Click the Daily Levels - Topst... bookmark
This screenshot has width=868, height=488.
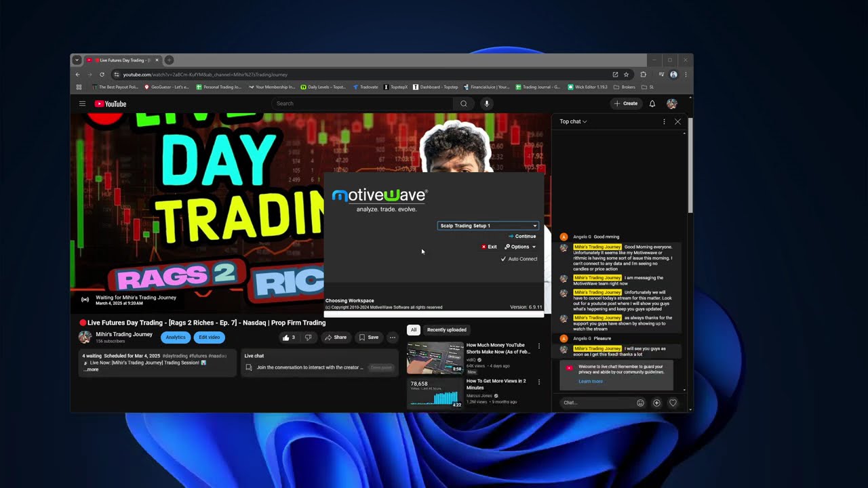323,87
